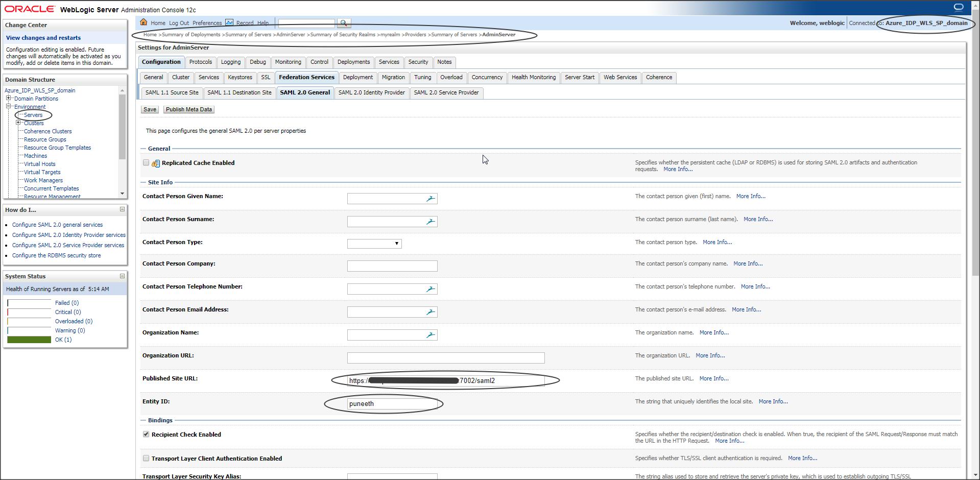Collapse the Environment tree node
Viewport: 980px width, 480px height.
coord(8,106)
